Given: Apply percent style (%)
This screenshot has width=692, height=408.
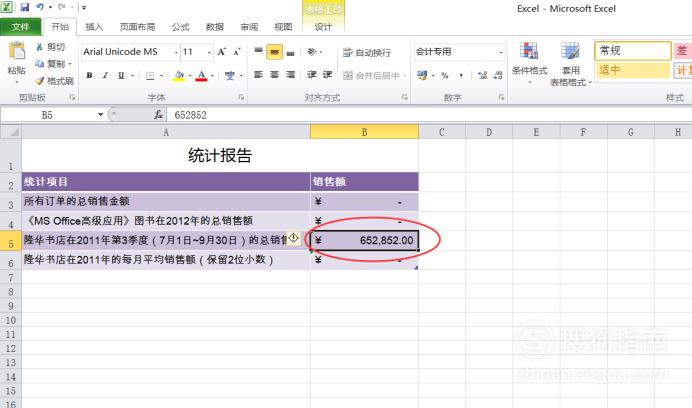Looking at the screenshot, I should coord(445,76).
